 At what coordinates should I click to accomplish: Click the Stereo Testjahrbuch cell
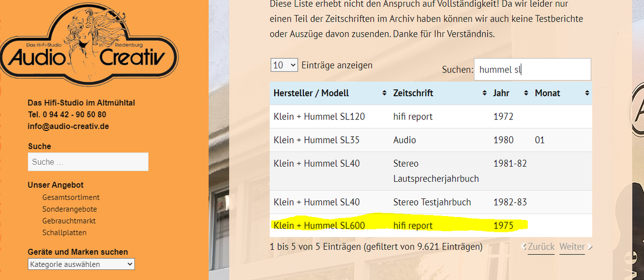[440, 202]
